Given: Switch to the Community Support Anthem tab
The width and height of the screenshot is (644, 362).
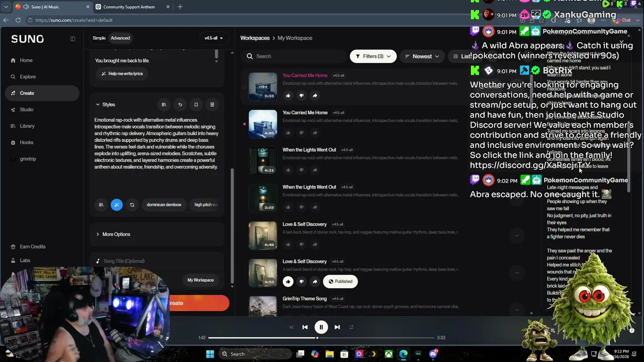Looking at the screenshot, I should pos(132,7).
